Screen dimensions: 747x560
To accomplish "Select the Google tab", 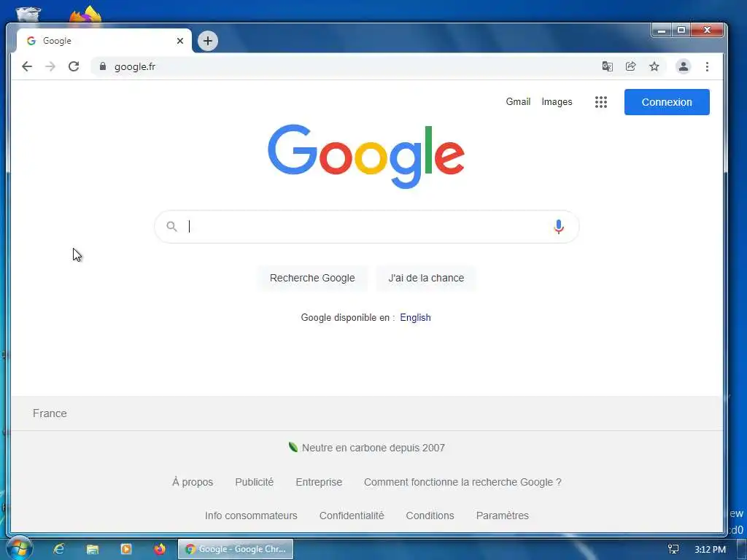I will point(104,41).
